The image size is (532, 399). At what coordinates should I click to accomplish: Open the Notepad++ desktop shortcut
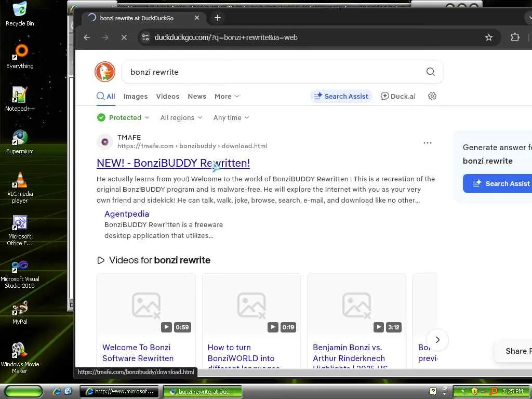(20, 99)
